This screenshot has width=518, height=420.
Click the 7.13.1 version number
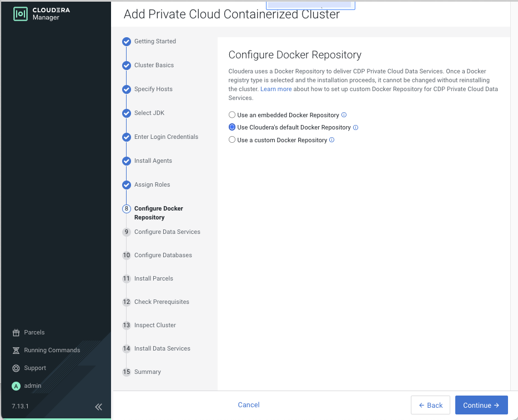click(x=20, y=407)
